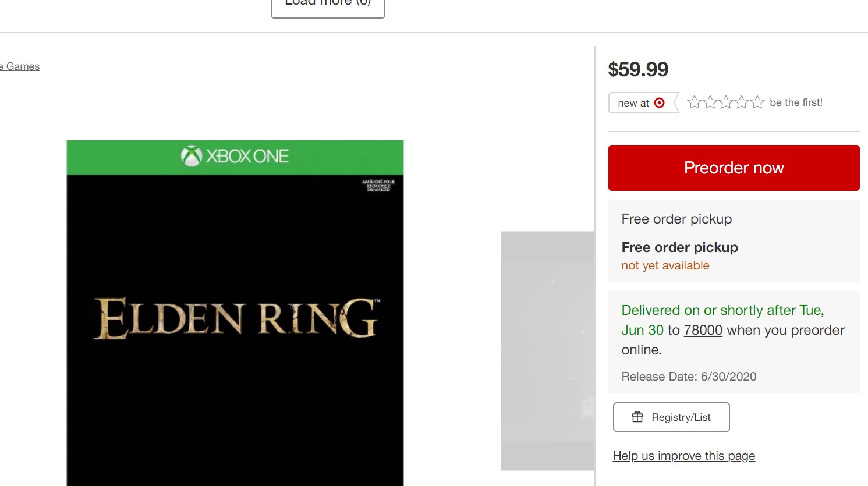The height and width of the screenshot is (486, 868).
Task: Open Help us improve this page
Action: (x=683, y=456)
